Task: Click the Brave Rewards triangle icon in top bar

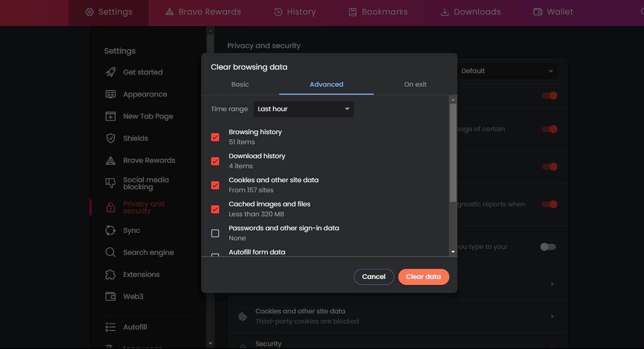Action: click(x=170, y=12)
